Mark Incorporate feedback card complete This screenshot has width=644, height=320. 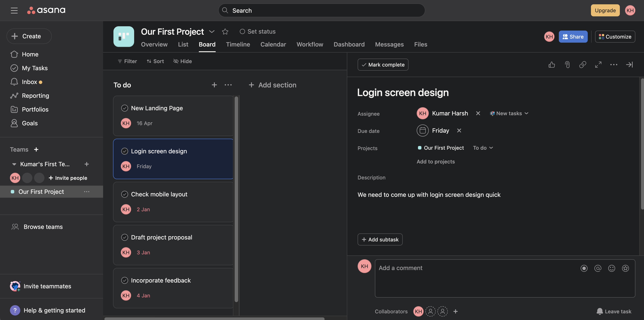coord(124,281)
